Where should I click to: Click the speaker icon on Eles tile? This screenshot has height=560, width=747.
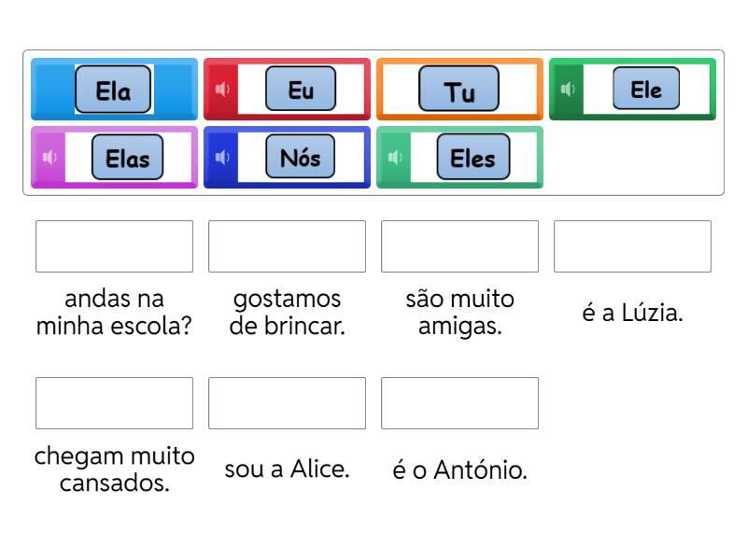click(x=395, y=157)
